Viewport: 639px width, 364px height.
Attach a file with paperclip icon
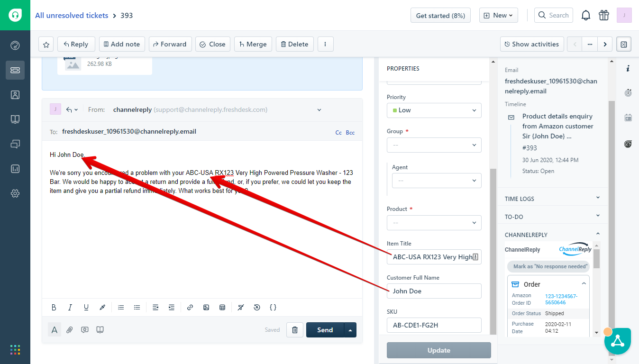point(70,330)
